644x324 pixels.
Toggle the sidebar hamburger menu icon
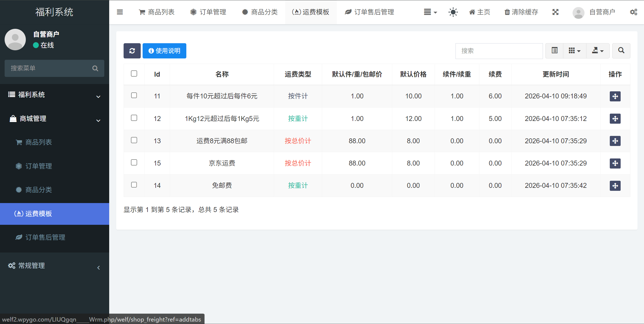click(x=120, y=12)
